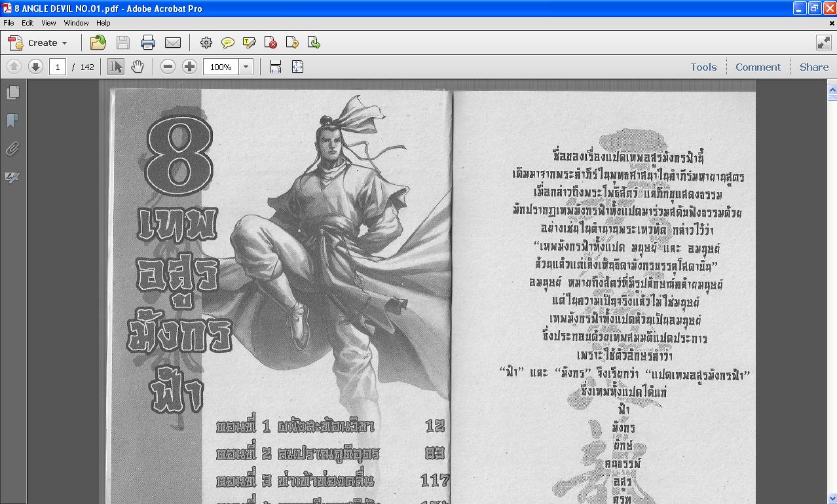Show the Bookmarks panel
837x504 pixels.
pos(12,121)
